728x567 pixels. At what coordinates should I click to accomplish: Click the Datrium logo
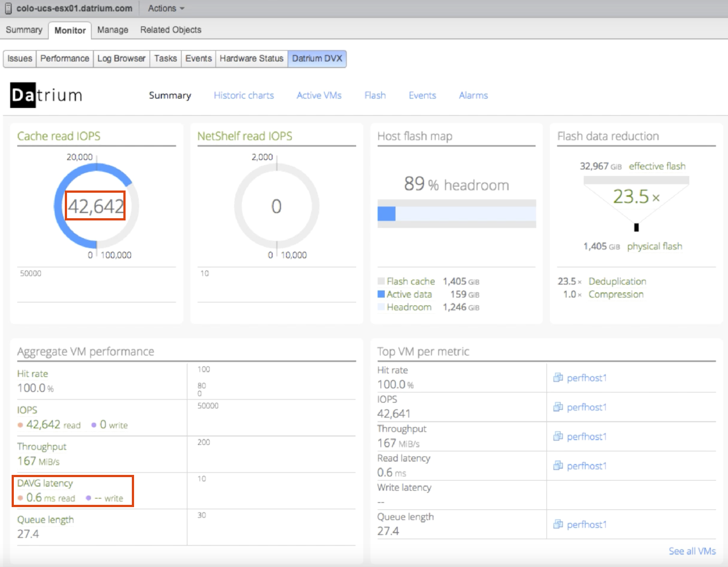pos(46,95)
